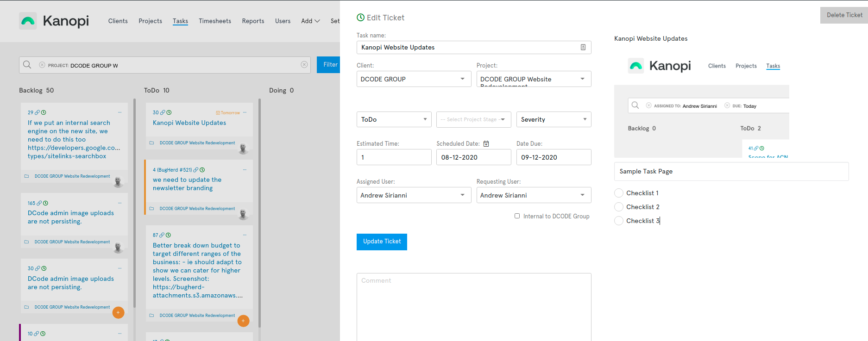868x341 pixels.
Task: Click the link icon on card 165
Action: (x=39, y=203)
